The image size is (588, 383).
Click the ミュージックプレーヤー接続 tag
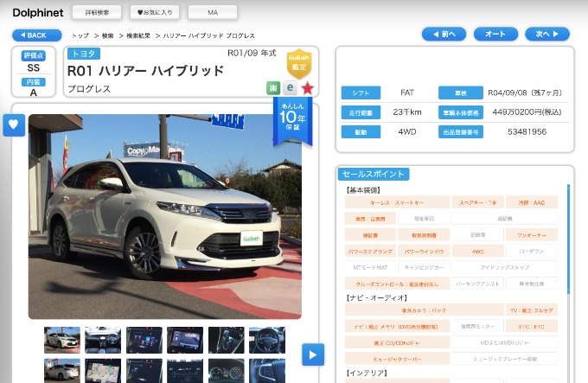(504, 359)
